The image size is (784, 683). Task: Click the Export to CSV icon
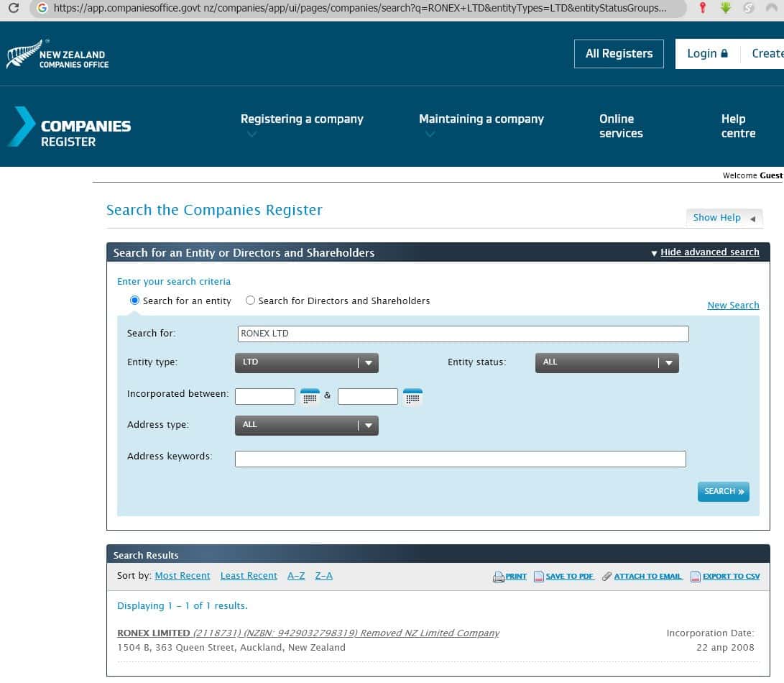[695, 577]
